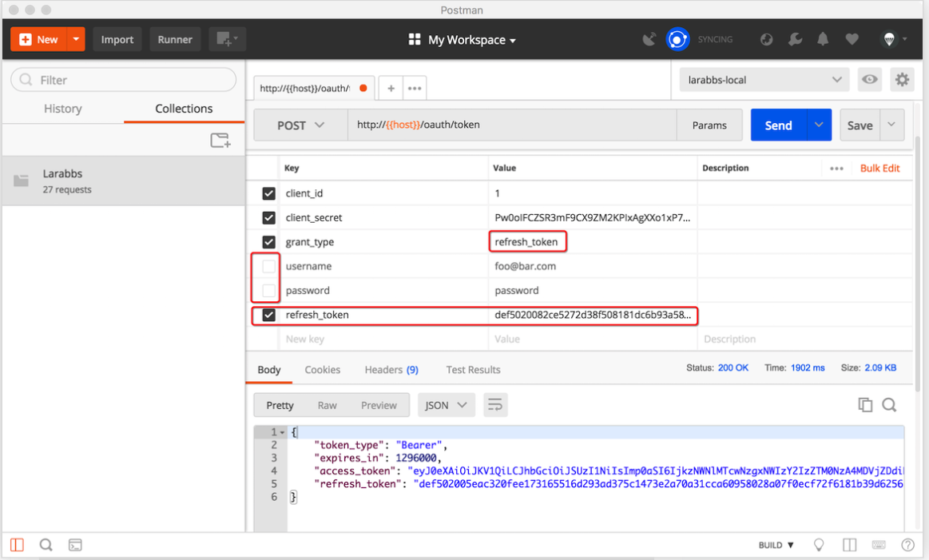Open bootcamp lightbulb icon in status bar
This screenshot has width=929, height=560.
tap(818, 545)
